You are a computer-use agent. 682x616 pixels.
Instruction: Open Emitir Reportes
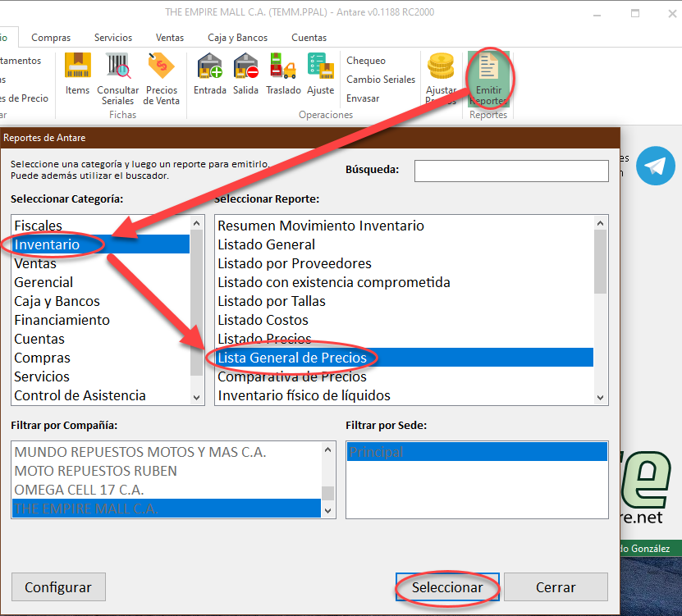point(488,76)
